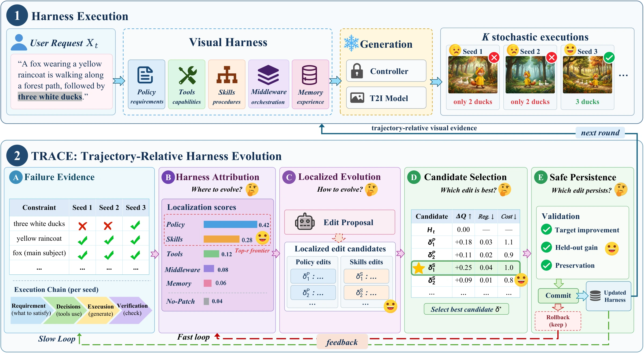Click the thinking emoji by Where to evolve?
The image size is (644, 353).
tap(252, 189)
